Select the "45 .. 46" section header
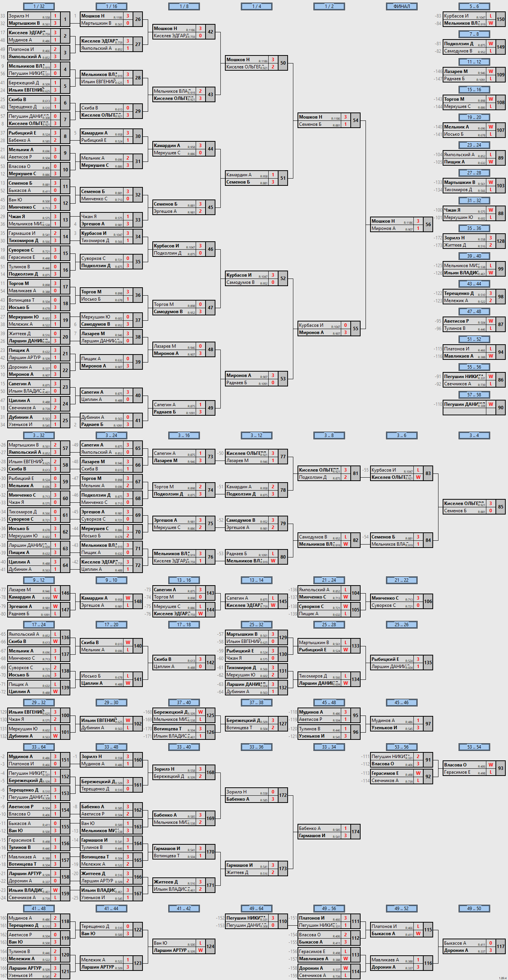 (x=402, y=703)
